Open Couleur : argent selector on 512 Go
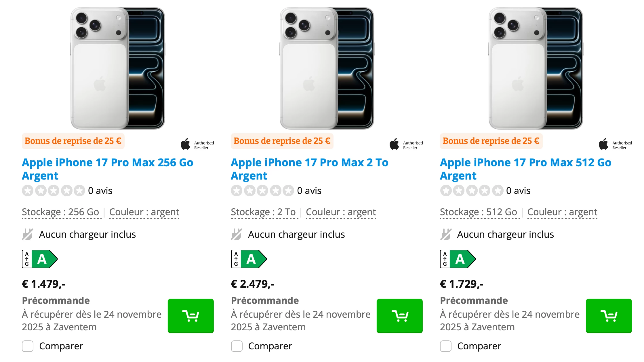Screen dimensions: 644x362 (x=562, y=212)
